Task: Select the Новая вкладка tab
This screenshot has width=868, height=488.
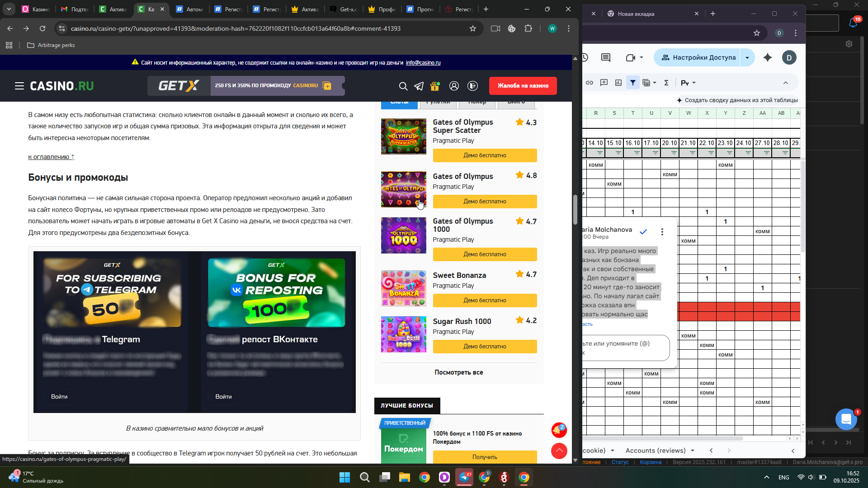Action: 636,14
